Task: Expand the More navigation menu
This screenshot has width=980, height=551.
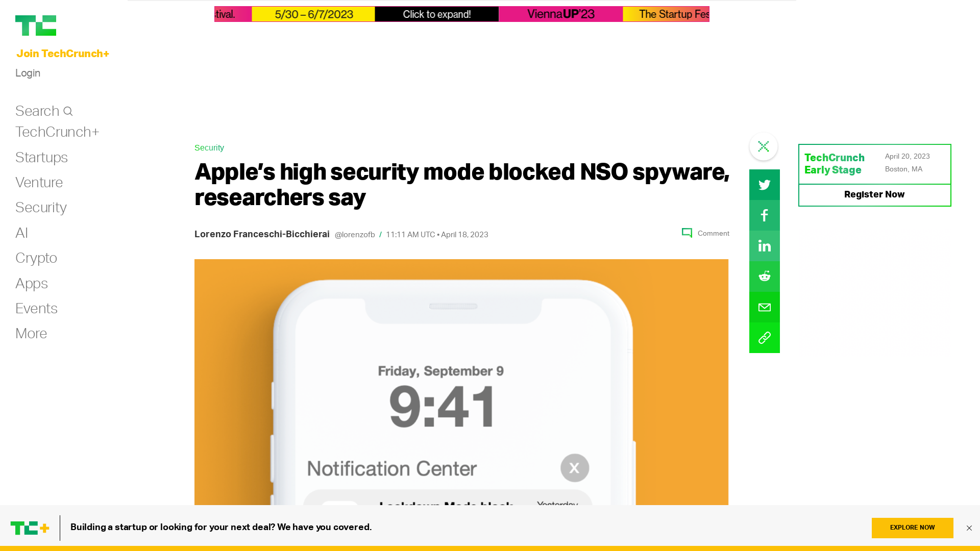Action: point(31,334)
